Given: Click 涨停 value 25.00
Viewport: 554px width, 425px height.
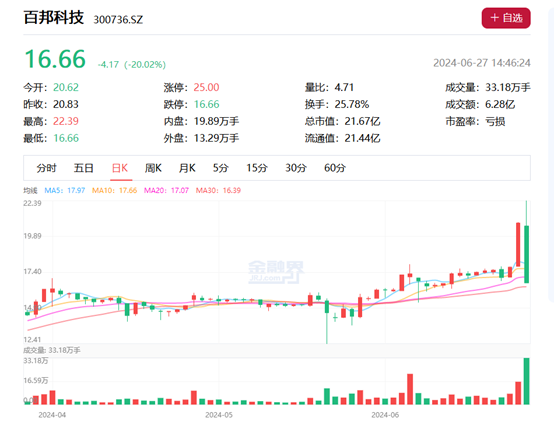Looking at the screenshot, I should [x=206, y=87].
